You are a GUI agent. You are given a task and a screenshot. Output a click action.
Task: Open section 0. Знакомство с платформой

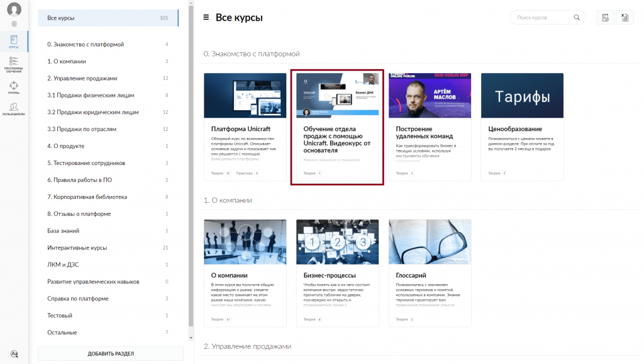pos(108,45)
